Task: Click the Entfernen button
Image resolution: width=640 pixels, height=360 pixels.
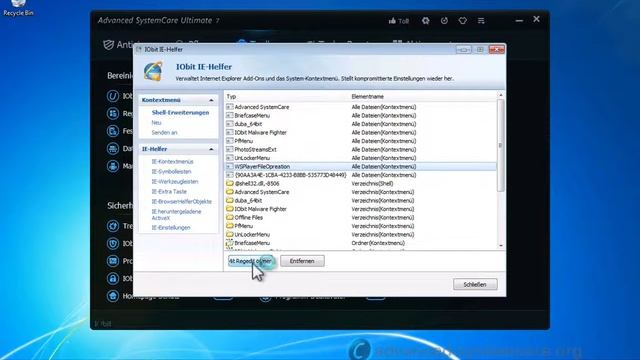Action: tap(302, 261)
